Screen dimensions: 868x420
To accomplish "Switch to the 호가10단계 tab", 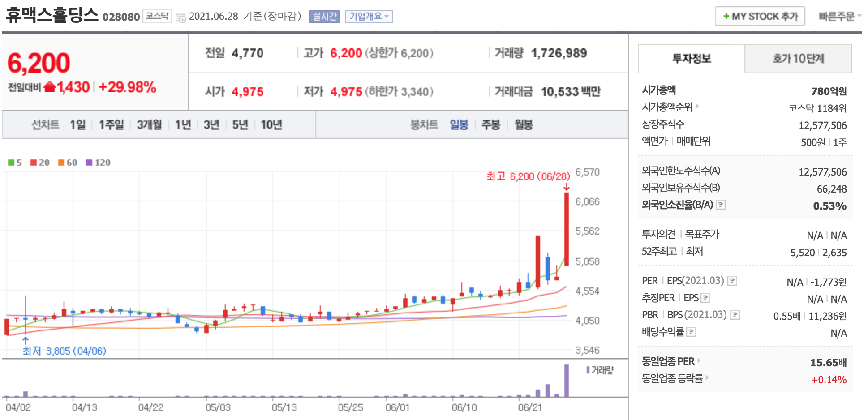I will (798, 59).
